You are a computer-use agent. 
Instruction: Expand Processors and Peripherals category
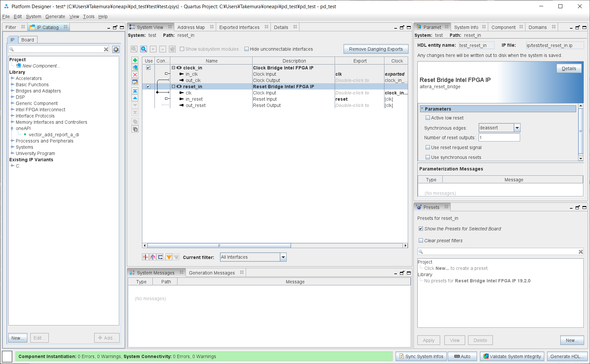pos(12,141)
